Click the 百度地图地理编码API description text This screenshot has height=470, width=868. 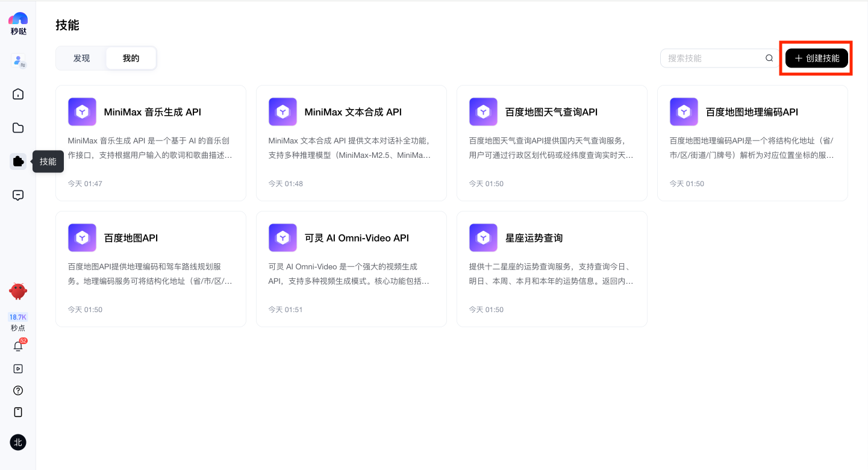tap(752, 148)
